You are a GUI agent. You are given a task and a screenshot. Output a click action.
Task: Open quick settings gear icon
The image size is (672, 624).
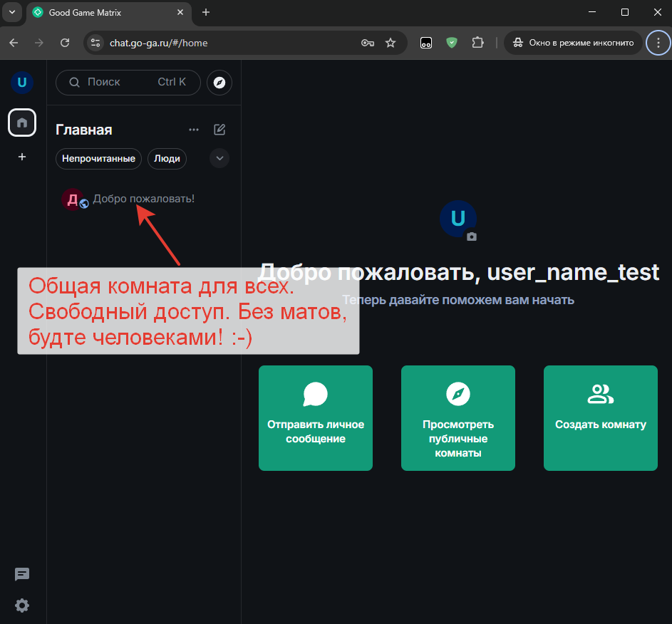point(22,605)
